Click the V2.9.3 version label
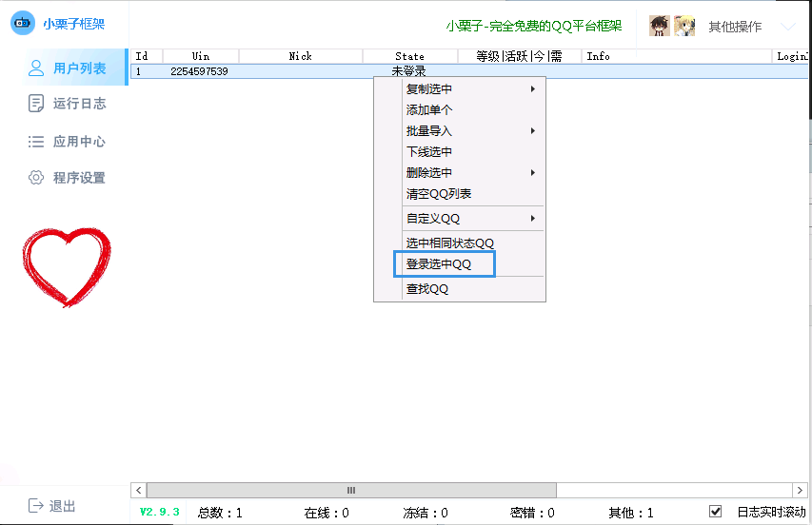This screenshot has width=812, height=525. tap(160, 512)
